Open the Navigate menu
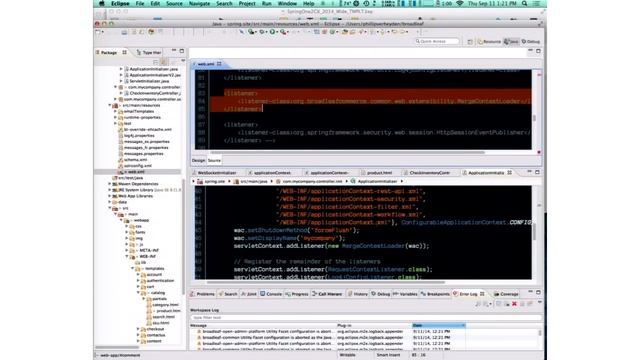This screenshot has width=640, height=360. (199, 4)
